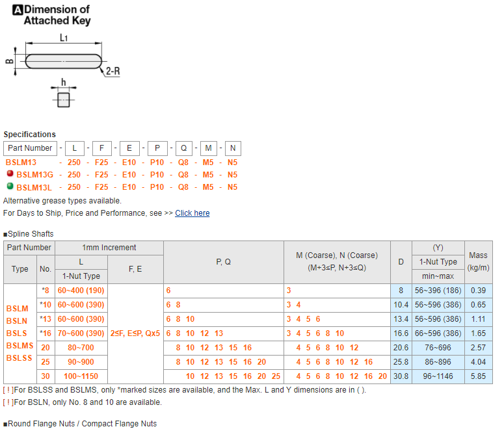The width and height of the screenshot is (504, 429).
Task: Select the 'E' box in part number format
Action: pos(129,148)
